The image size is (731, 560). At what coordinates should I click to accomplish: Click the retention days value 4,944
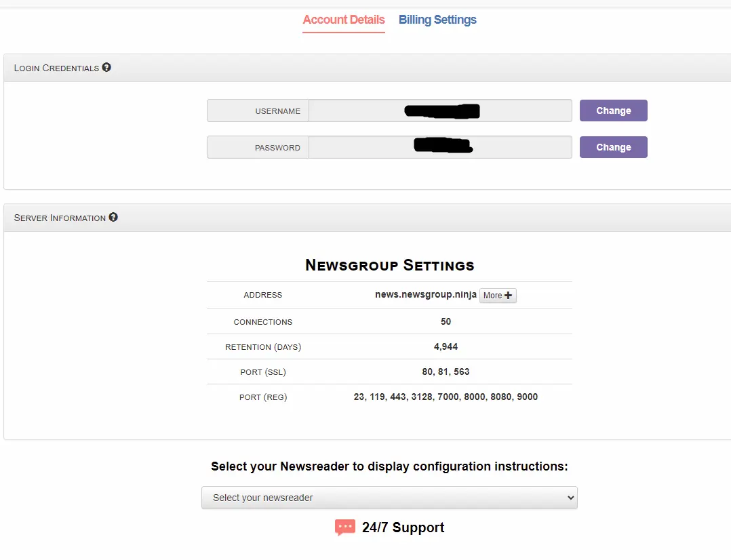(x=446, y=346)
